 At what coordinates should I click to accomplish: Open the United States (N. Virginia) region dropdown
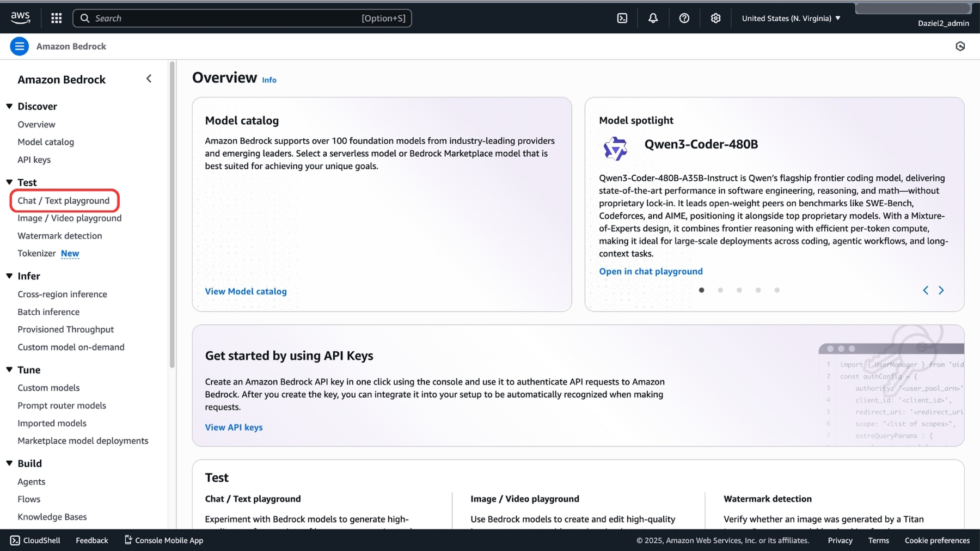point(791,19)
